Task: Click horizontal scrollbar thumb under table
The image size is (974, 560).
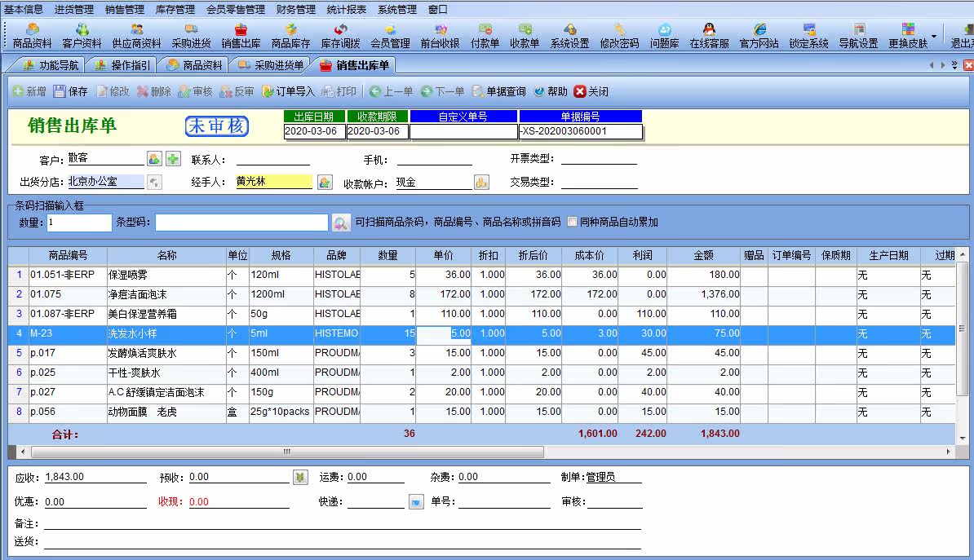Action: tap(287, 452)
